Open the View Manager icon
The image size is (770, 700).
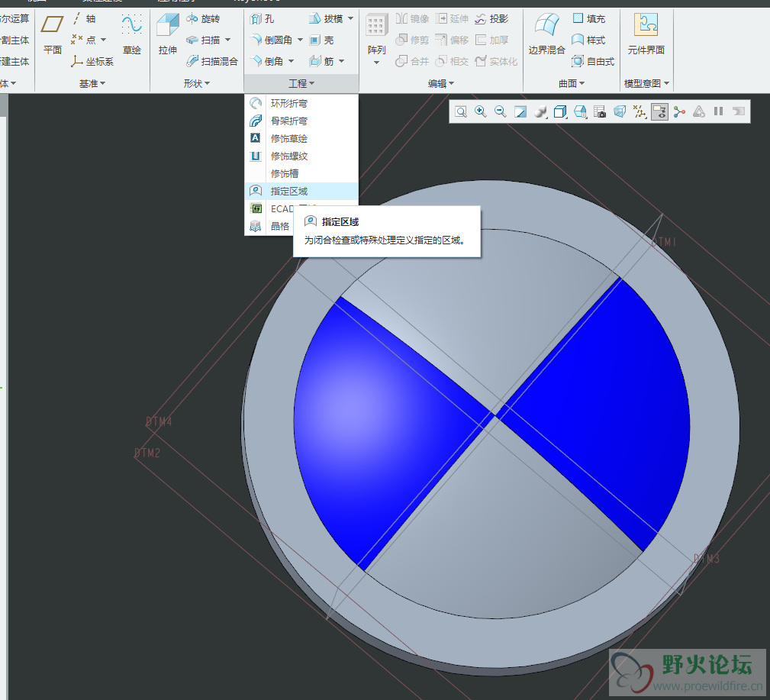[x=580, y=112]
